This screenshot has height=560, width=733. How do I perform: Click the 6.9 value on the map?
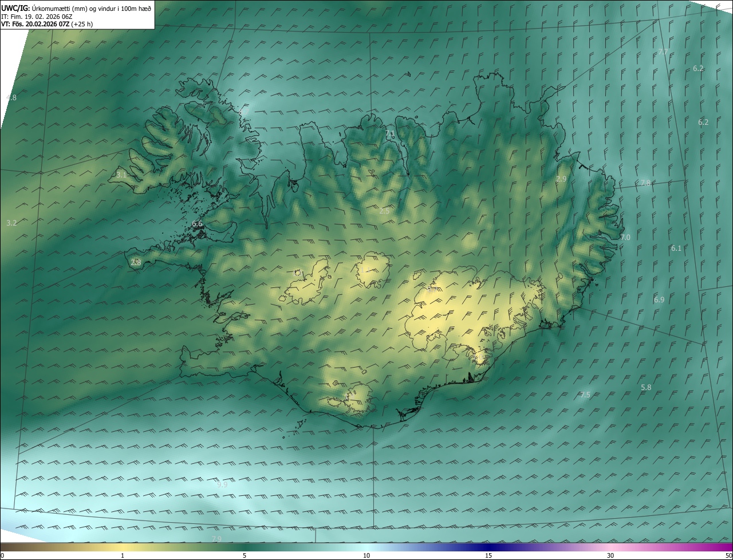659,300
